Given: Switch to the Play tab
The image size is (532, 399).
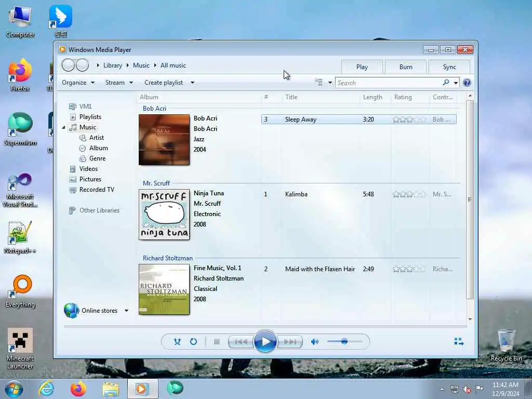Looking at the screenshot, I should [362, 67].
